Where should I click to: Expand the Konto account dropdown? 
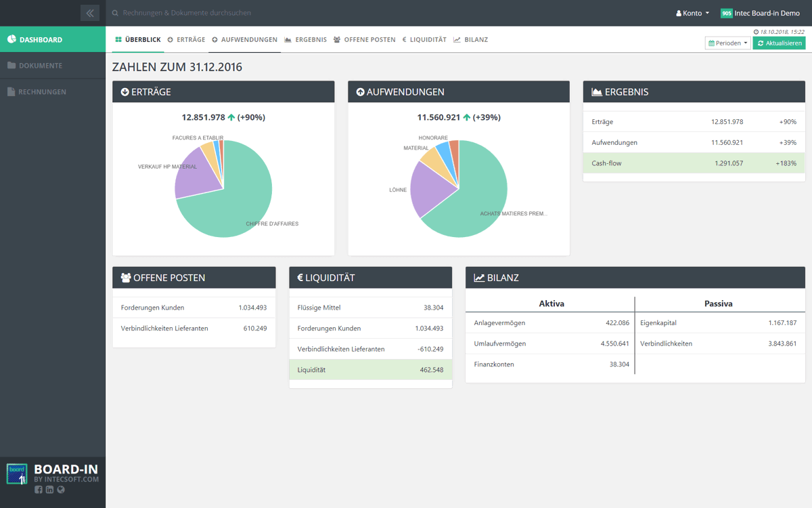pos(692,13)
